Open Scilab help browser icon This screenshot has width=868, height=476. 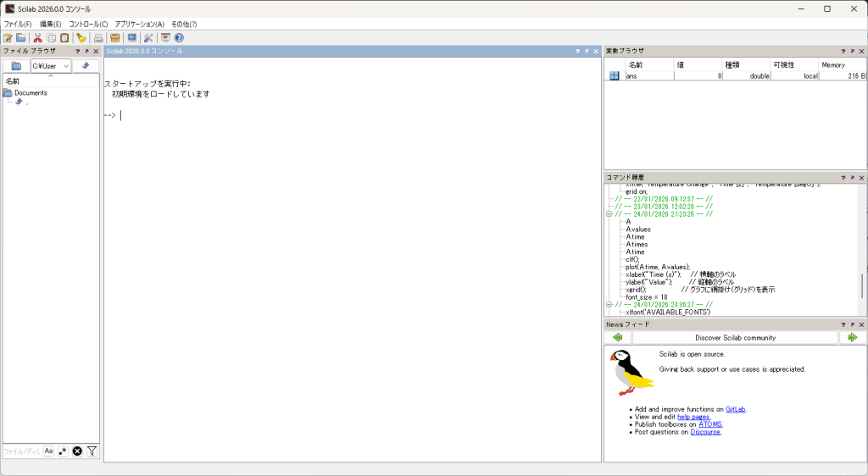(179, 38)
